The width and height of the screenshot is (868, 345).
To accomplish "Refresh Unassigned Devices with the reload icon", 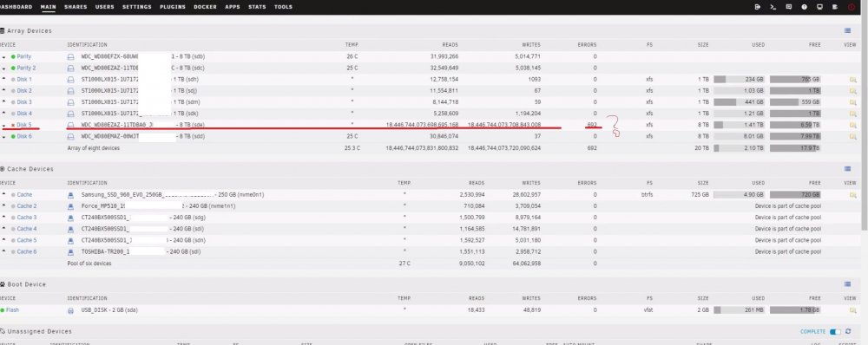I will coord(849,332).
